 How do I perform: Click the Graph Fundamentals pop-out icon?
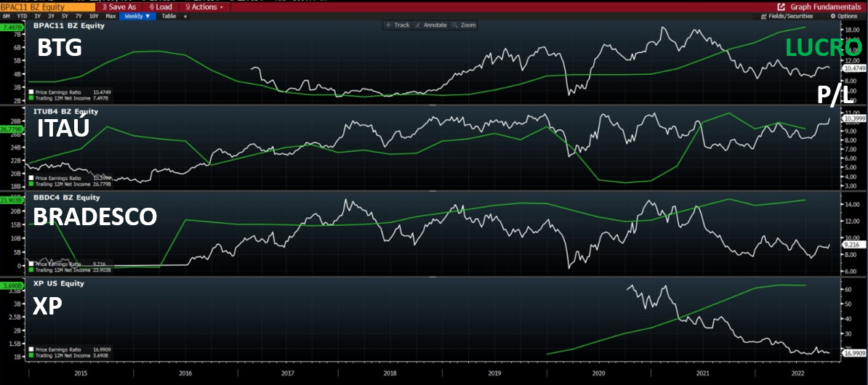(x=781, y=7)
